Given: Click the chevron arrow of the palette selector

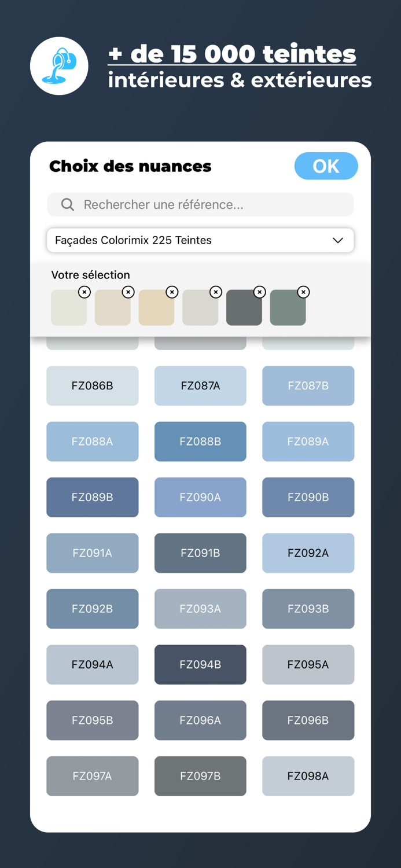Looking at the screenshot, I should pos(338,240).
